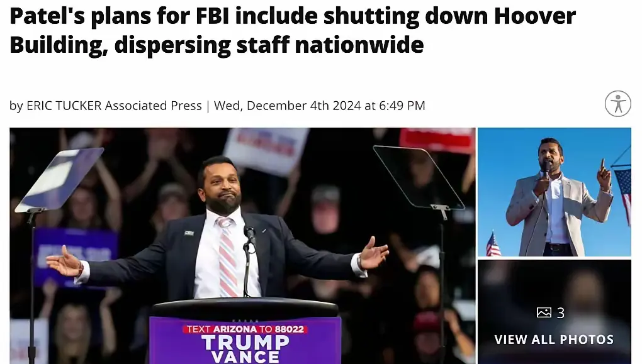Open author ERIC TUCKER byline
Screen dimensions: 642x364
[64, 106]
